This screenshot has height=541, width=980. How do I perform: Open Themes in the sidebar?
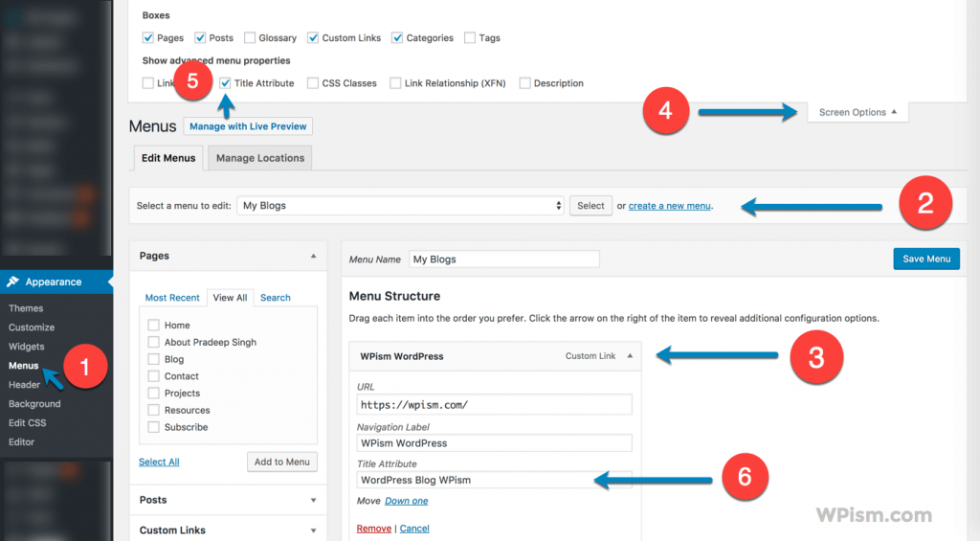[x=26, y=307]
